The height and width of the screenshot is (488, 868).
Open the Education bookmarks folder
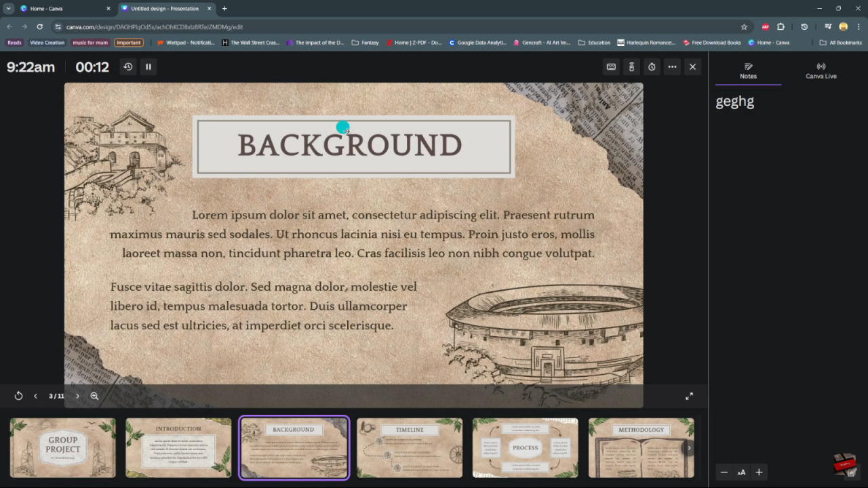click(x=594, y=43)
